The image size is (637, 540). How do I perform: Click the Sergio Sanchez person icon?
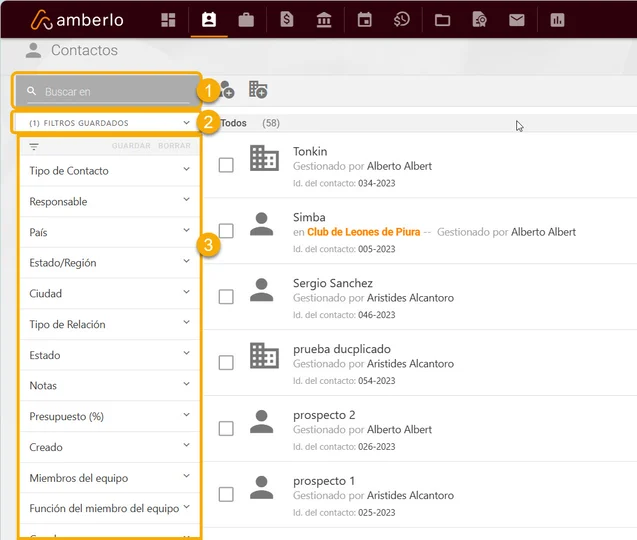tap(262, 290)
